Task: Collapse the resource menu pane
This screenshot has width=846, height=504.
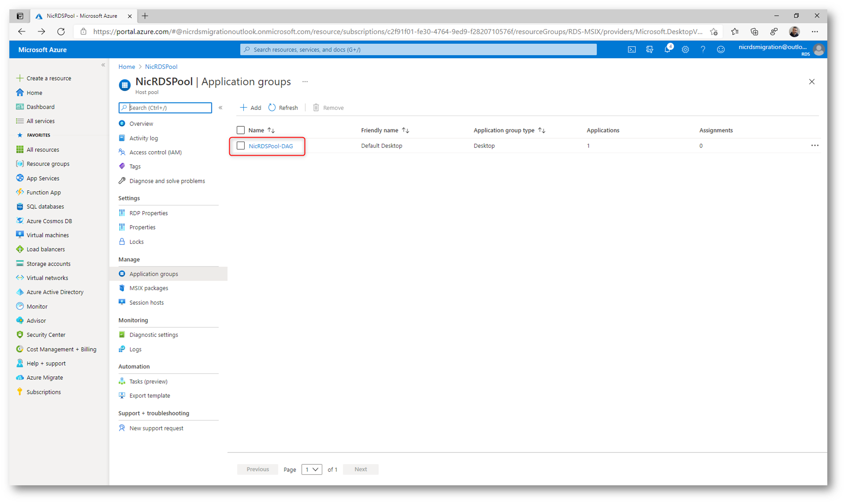Action: coord(221,108)
